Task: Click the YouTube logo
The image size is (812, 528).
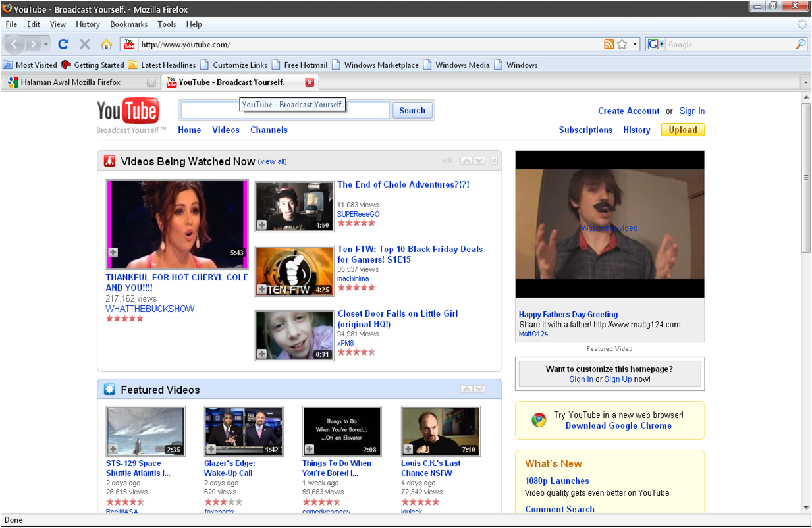Action: click(x=128, y=111)
